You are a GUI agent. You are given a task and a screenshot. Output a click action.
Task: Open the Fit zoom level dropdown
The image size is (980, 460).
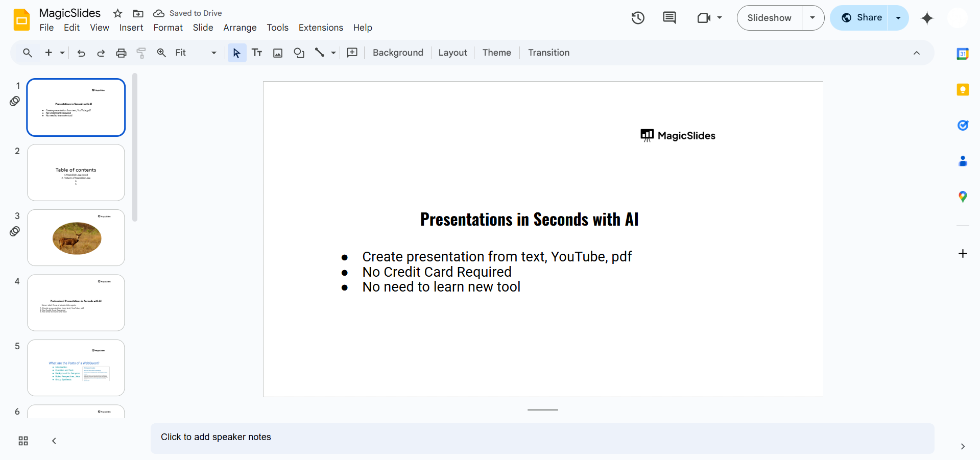[196, 53]
